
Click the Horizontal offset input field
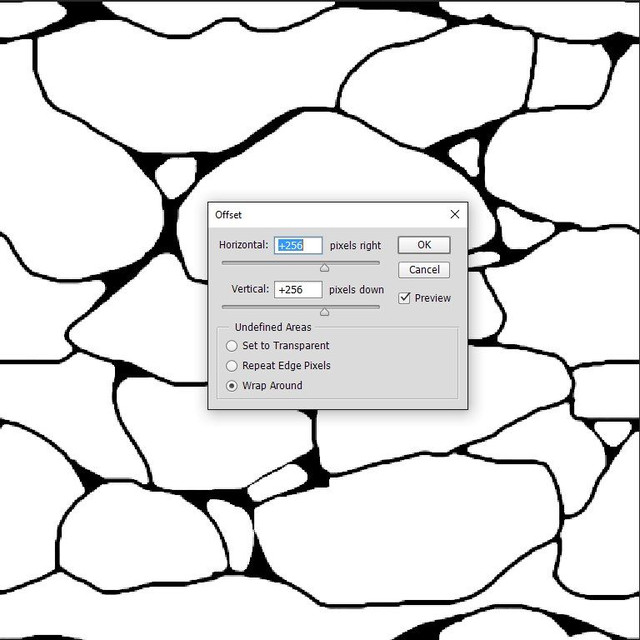tap(298, 245)
